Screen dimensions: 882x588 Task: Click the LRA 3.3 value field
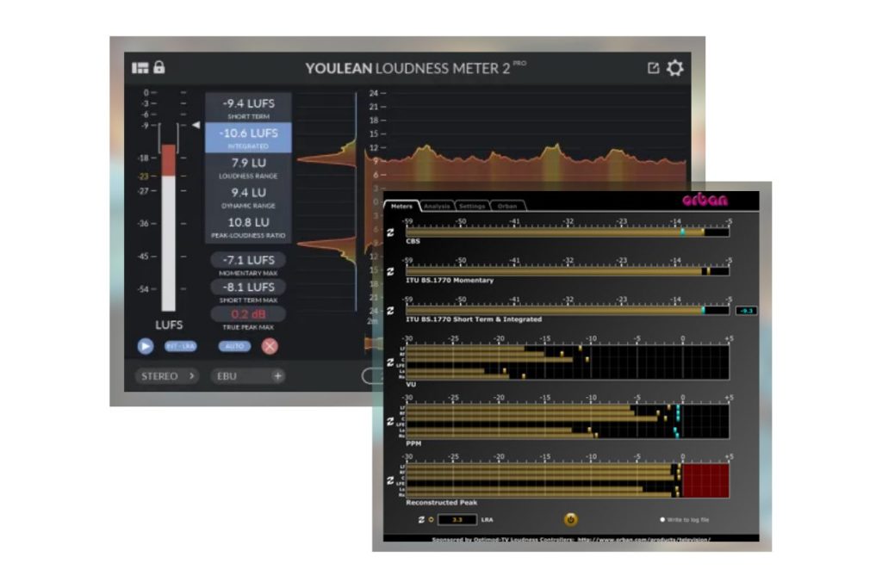tap(457, 519)
